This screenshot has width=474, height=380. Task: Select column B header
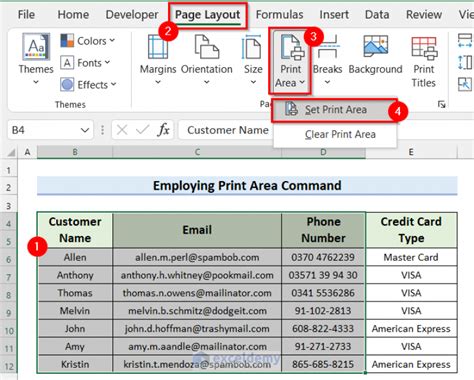(75, 152)
